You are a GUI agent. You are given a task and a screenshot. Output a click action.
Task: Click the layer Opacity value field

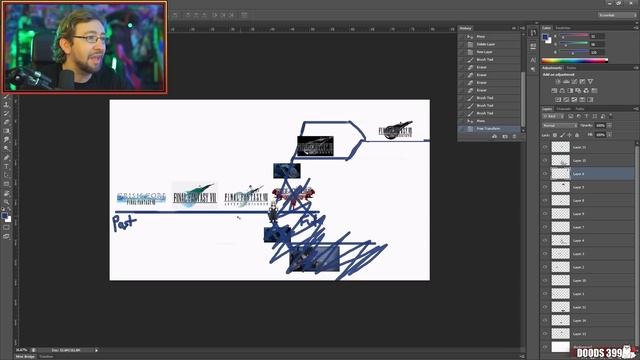600,126
